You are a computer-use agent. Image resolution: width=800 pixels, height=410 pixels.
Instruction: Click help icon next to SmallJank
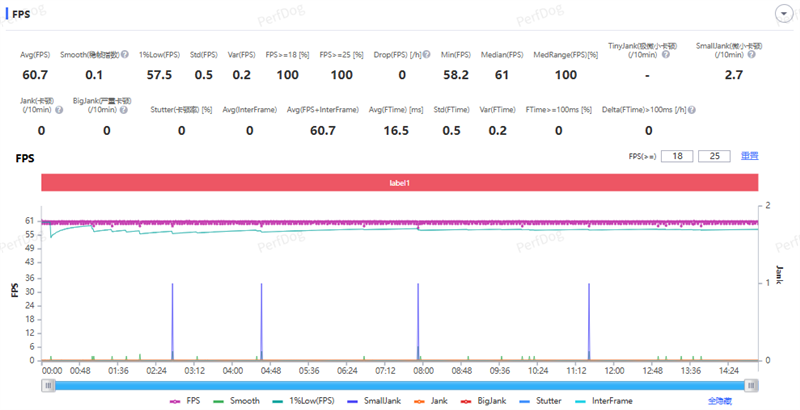pyautogui.click(x=750, y=57)
